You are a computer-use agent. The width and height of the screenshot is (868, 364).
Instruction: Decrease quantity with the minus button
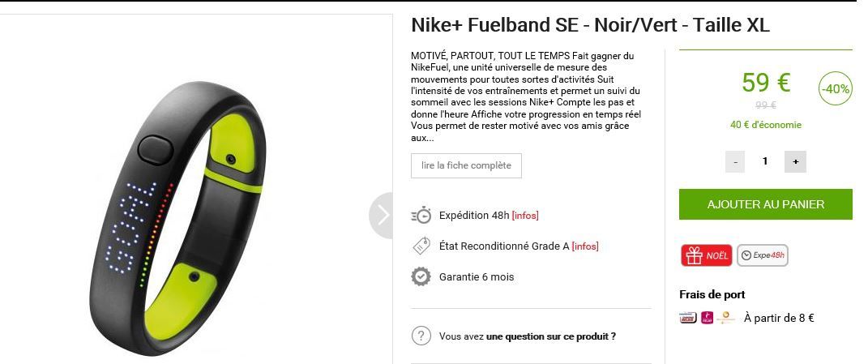coord(735,162)
